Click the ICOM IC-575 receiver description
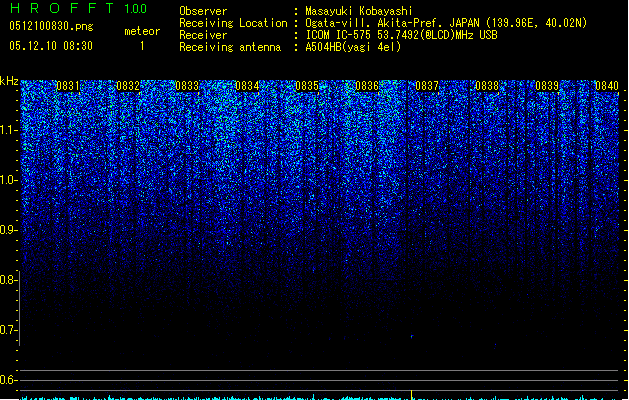This screenshot has height=400, width=629. point(401,35)
